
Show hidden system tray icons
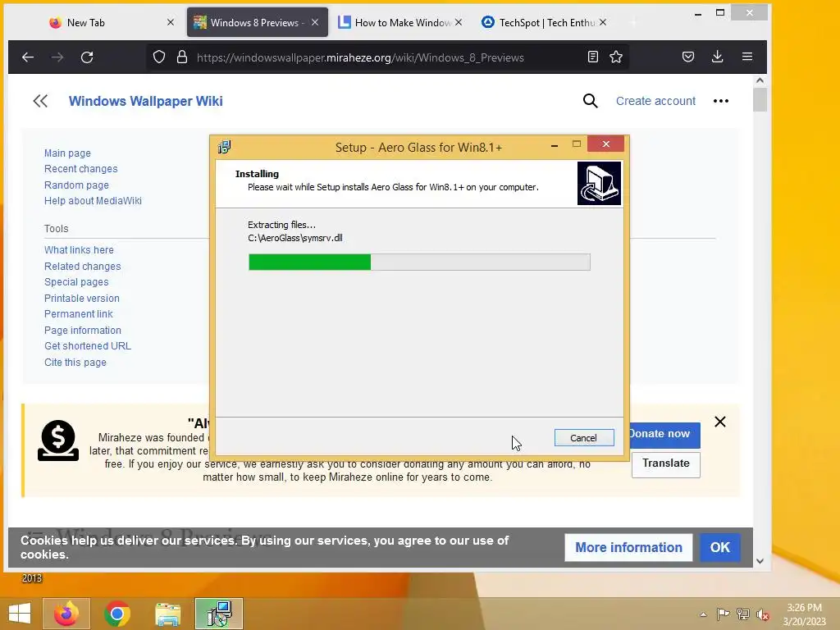(x=703, y=614)
